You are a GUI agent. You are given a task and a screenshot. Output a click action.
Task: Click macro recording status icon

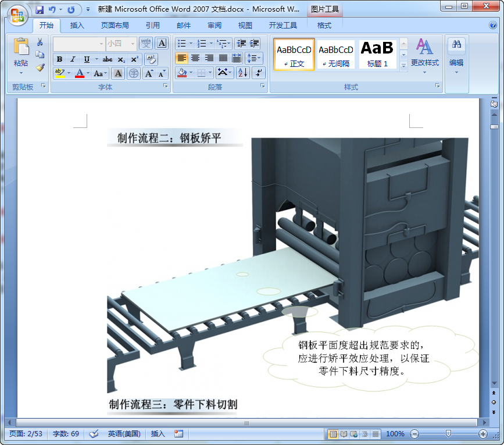(178, 434)
